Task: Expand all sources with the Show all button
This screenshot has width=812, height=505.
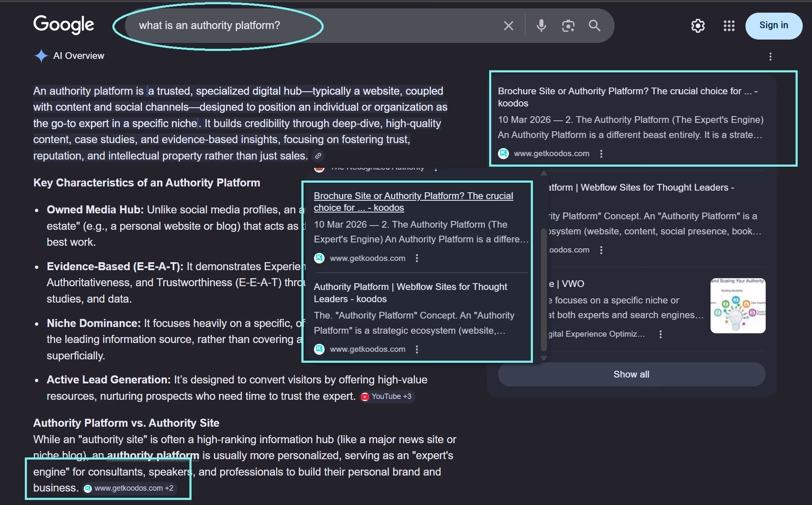Action: [631, 374]
